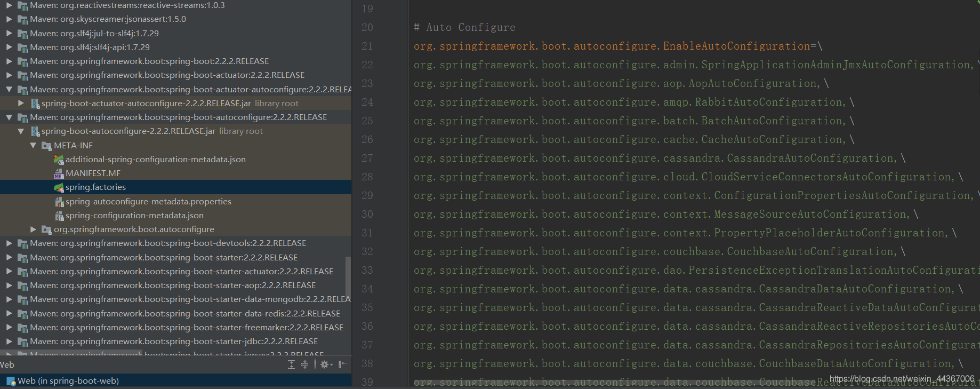Click the spring-boot-starter-aop library icon
Screen dimensions: 980x389
coord(23,285)
